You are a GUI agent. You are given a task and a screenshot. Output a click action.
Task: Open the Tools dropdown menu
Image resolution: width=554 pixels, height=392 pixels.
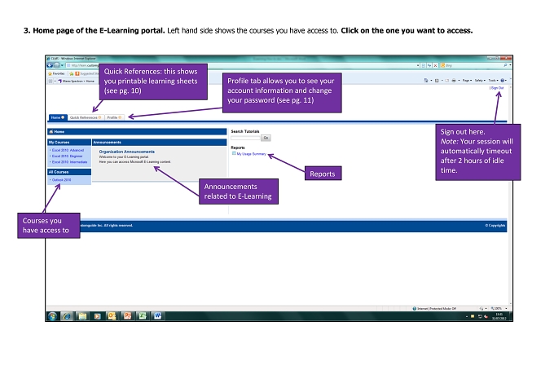pyautogui.click(x=493, y=81)
